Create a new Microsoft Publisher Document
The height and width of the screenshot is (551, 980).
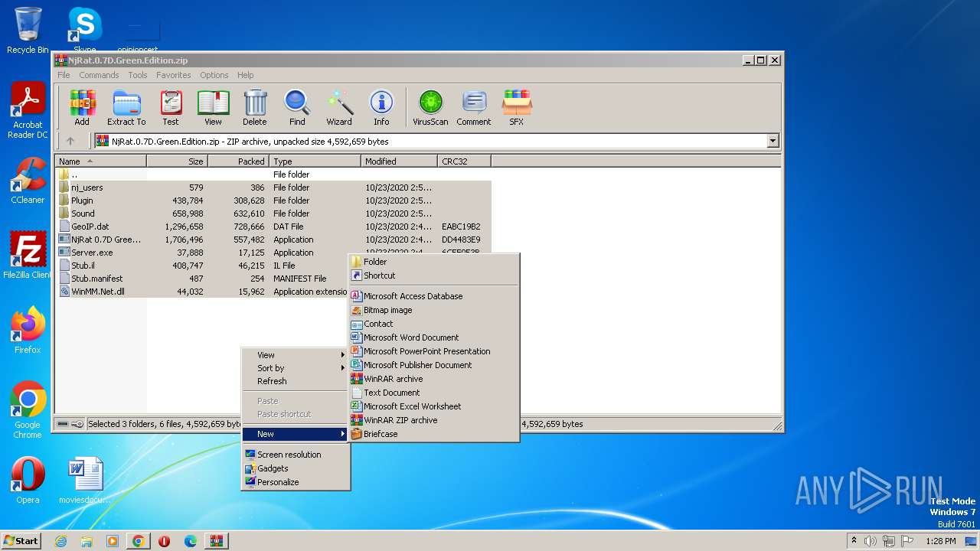pyautogui.click(x=434, y=365)
